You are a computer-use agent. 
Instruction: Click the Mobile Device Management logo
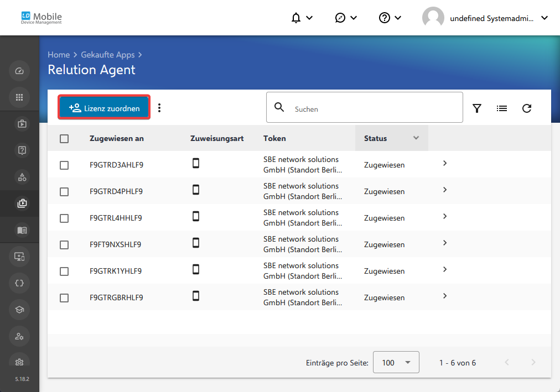[x=42, y=18]
